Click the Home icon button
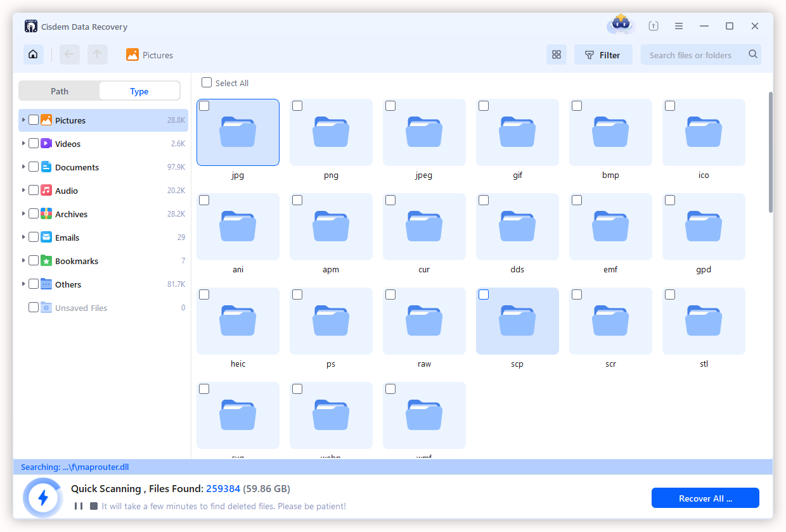Image resolution: width=786 pixels, height=532 pixels. [34, 54]
